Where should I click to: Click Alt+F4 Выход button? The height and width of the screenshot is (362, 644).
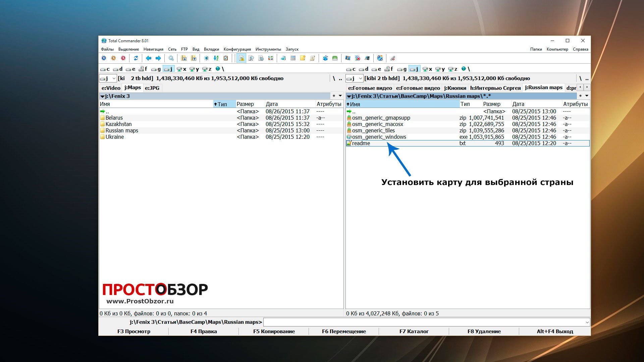point(555,331)
